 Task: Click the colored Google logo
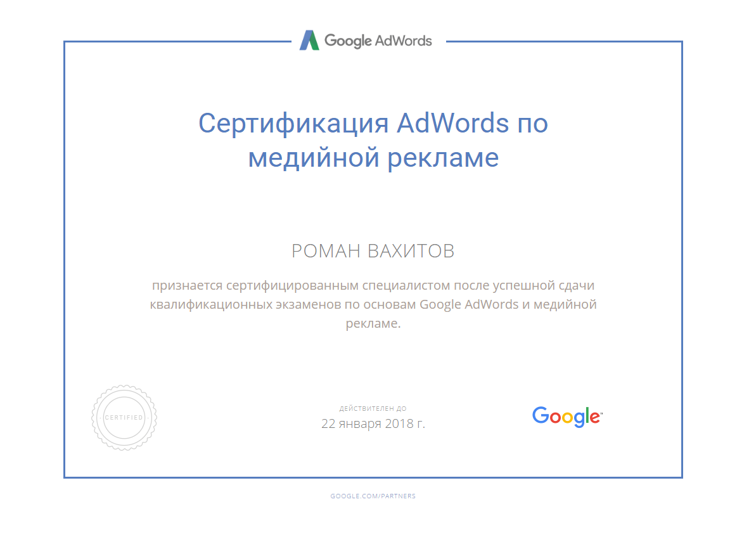pos(567,417)
